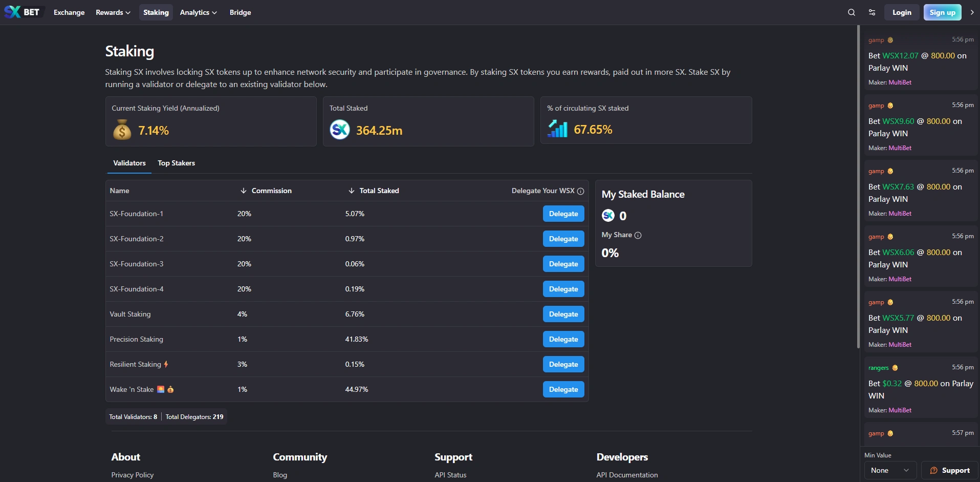Open the settings sliders icon in header

(872, 12)
